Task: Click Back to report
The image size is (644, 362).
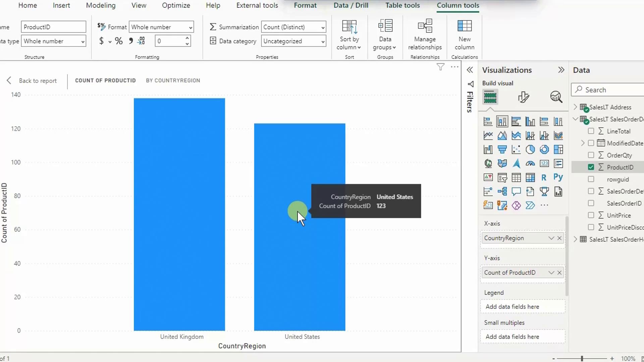Action: pyautogui.click(x=32, y=81)
